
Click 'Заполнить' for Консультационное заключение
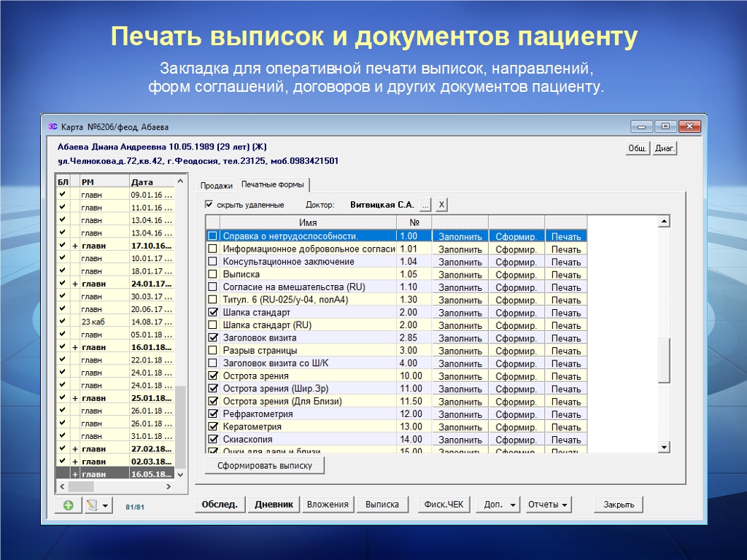pyautogui.click(x=460, y=262)
